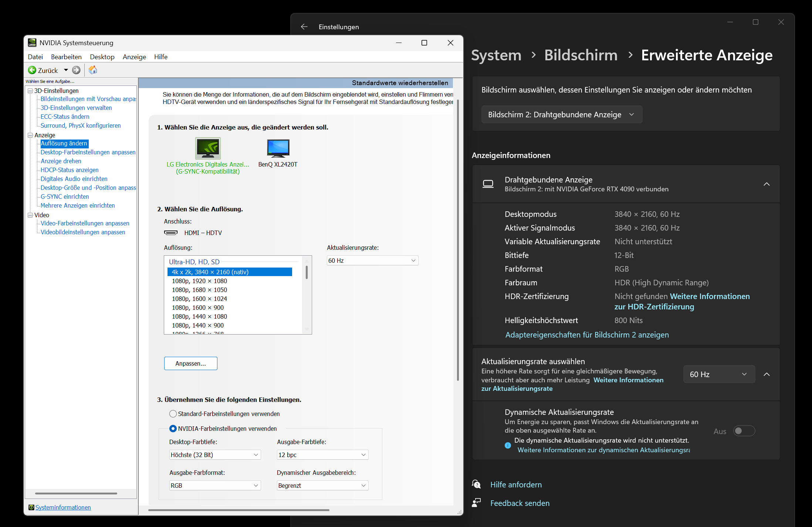This screenshot has width=812, height=527.
Task: Open Adaptereigenschaften für Bildschirm 2 anzeigen link
Action: pyautogui.click(x=587, y=335)
